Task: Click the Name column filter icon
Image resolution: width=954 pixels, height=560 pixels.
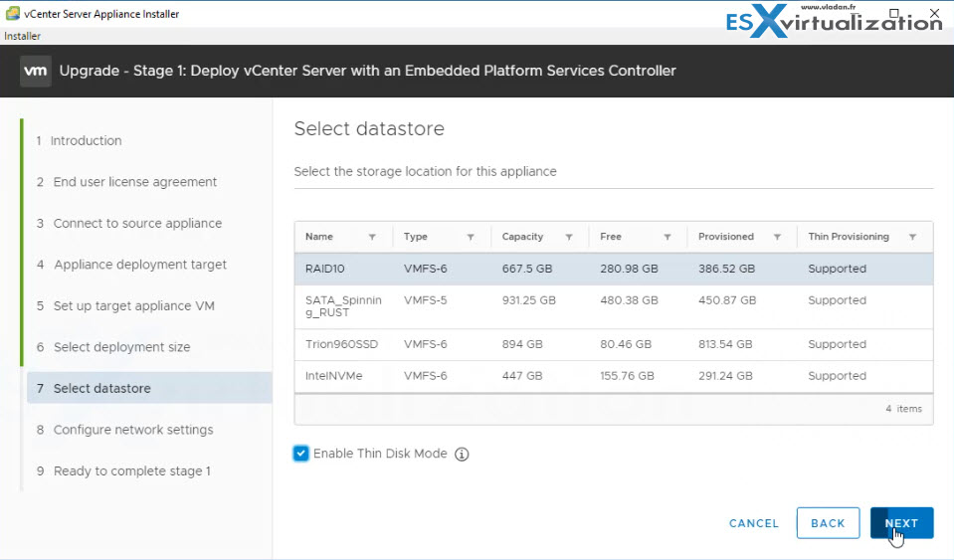Action: pos(372,238)
